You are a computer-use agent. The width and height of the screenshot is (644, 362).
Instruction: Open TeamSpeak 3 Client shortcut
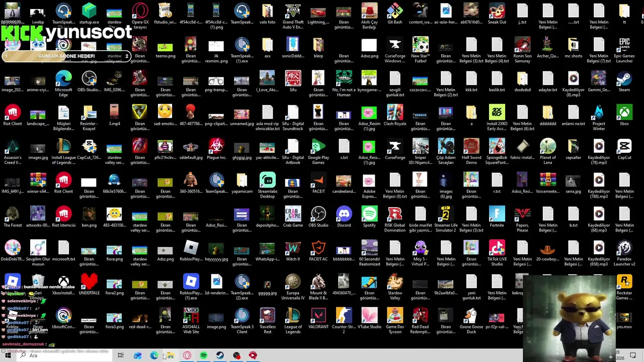coord(242,320)
